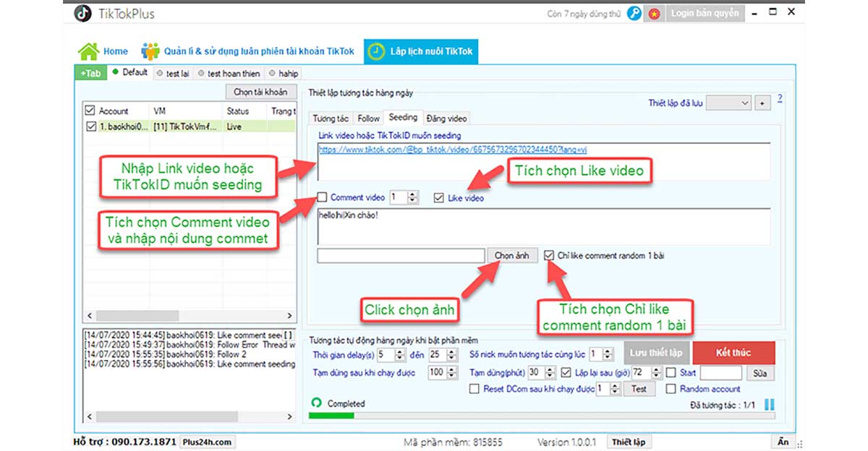Switch to the hahip tab

[283, 74]
